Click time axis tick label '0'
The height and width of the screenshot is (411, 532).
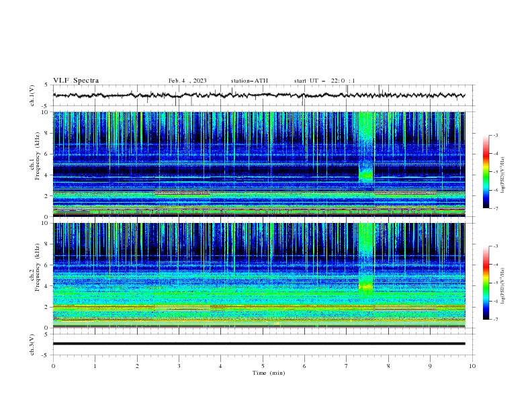pos(53,366)
